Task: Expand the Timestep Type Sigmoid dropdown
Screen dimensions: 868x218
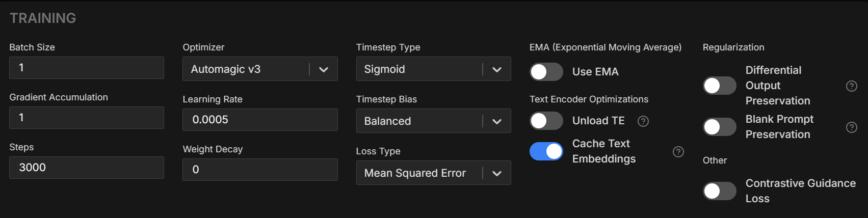Action: 433,69
